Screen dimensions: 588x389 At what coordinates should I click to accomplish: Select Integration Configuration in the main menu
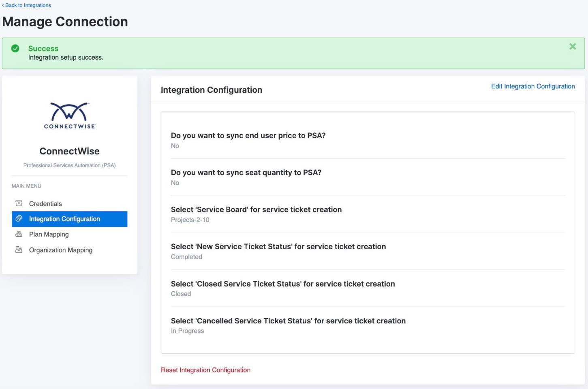[70, 219]
